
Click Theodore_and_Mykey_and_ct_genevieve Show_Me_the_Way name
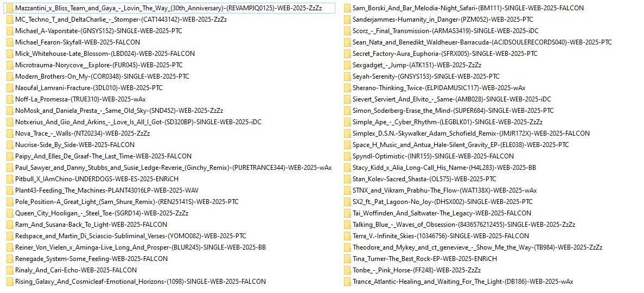[477, 247]
